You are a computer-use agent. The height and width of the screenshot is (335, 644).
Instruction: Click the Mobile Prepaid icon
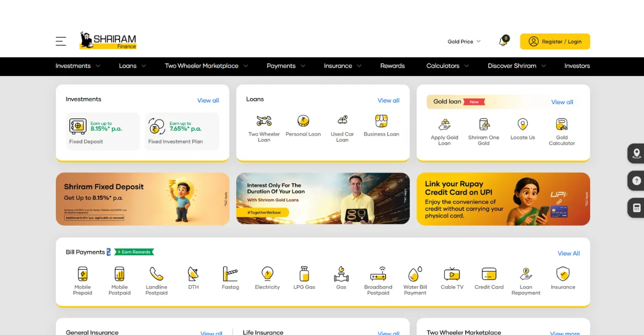(83, 274)
